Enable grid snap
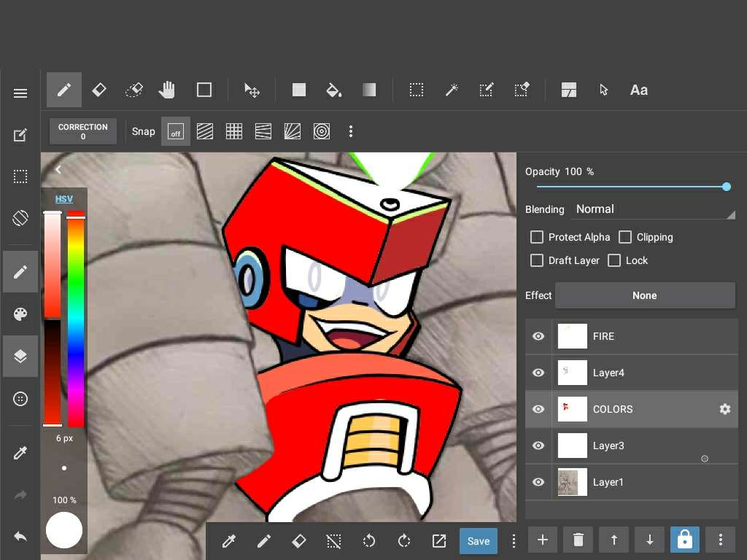Viewport: 747px width, 560px height. click(234, 131)
